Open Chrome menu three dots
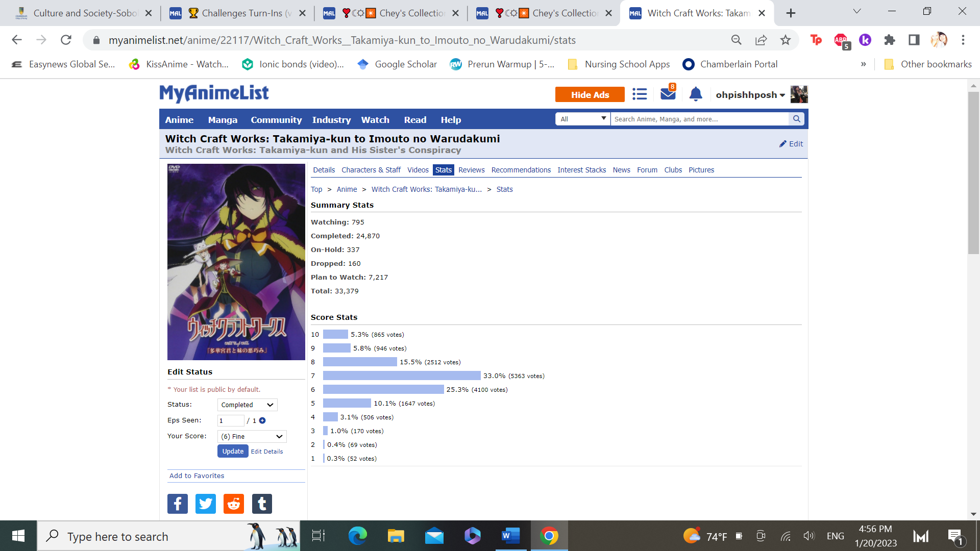 pos(963,40)
